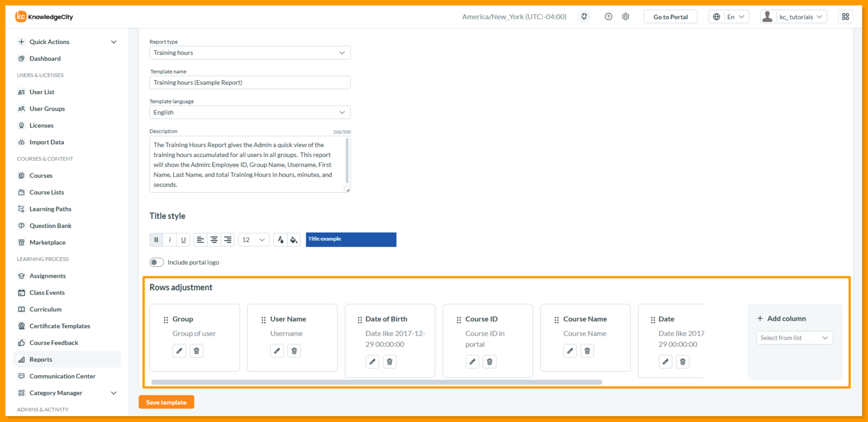Click the Save template button
868x422 pixels.
click(x=166, y=402)
